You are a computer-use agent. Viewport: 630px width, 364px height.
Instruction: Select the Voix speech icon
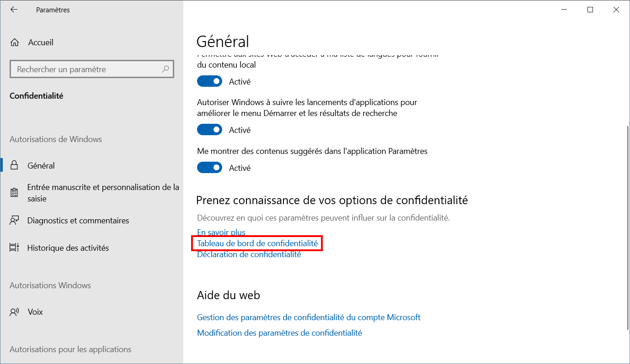(15, 312)
